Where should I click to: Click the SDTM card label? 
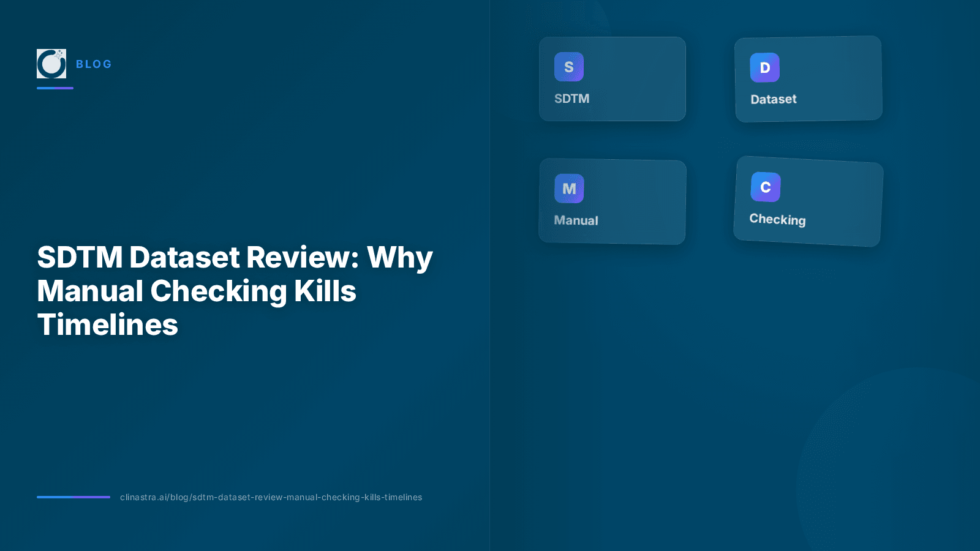click(572, 99)
